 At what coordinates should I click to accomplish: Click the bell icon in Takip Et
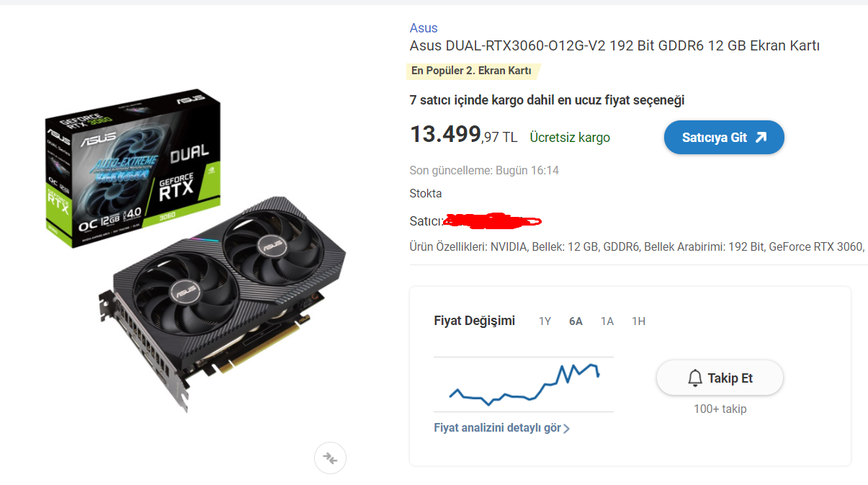click(695, 378)
